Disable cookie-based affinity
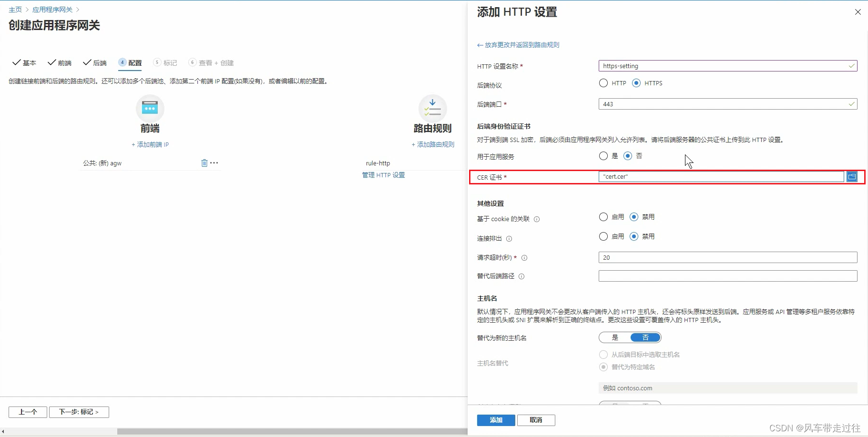Screen dimensions: 868x437 634,217
